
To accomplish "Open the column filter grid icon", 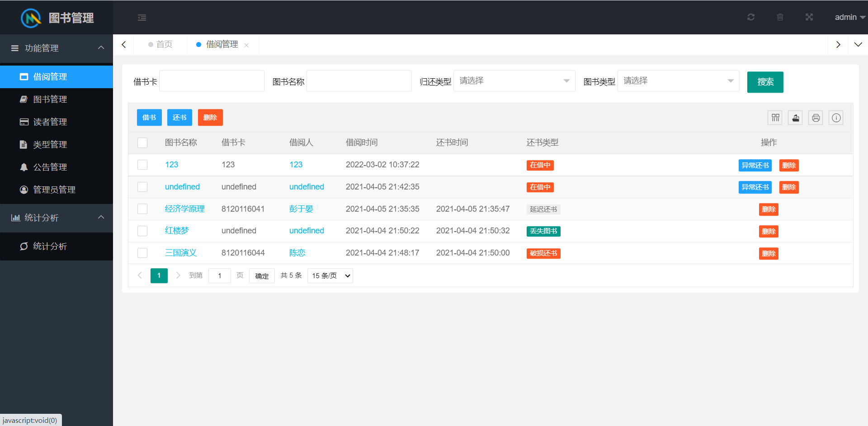I will [775, 118].
